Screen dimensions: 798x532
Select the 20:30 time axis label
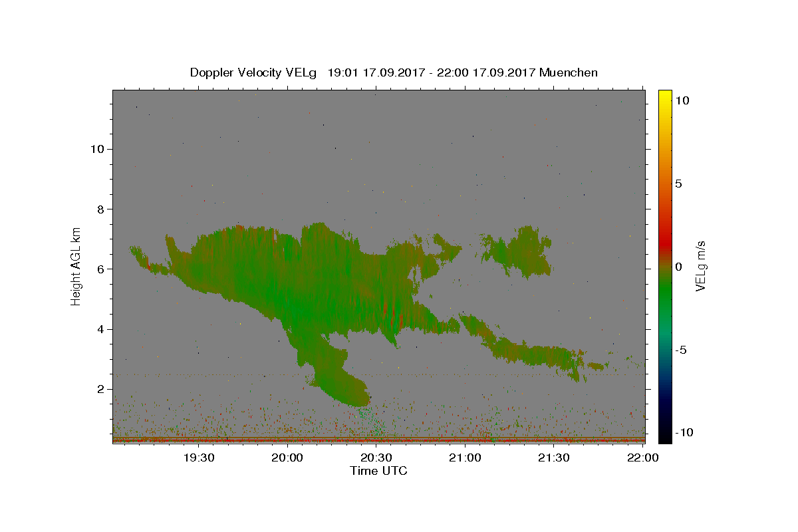point(376,458)
